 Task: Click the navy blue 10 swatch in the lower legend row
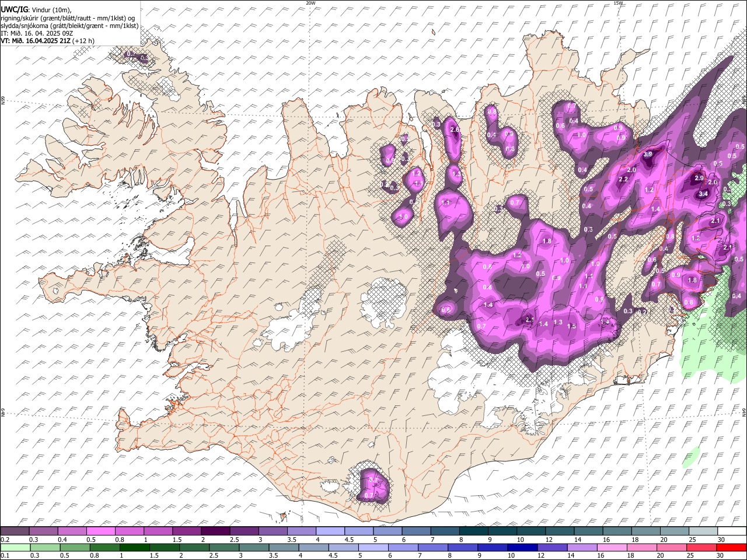[x=521, y=547]
